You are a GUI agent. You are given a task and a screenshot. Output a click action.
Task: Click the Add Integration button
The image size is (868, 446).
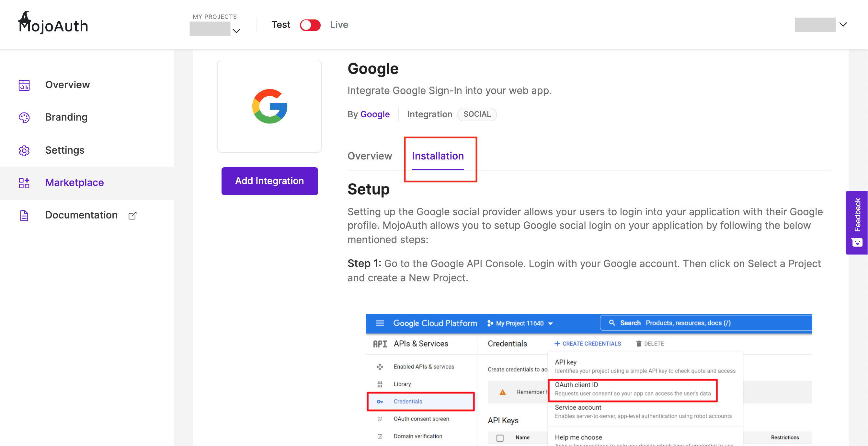(269, 181)
